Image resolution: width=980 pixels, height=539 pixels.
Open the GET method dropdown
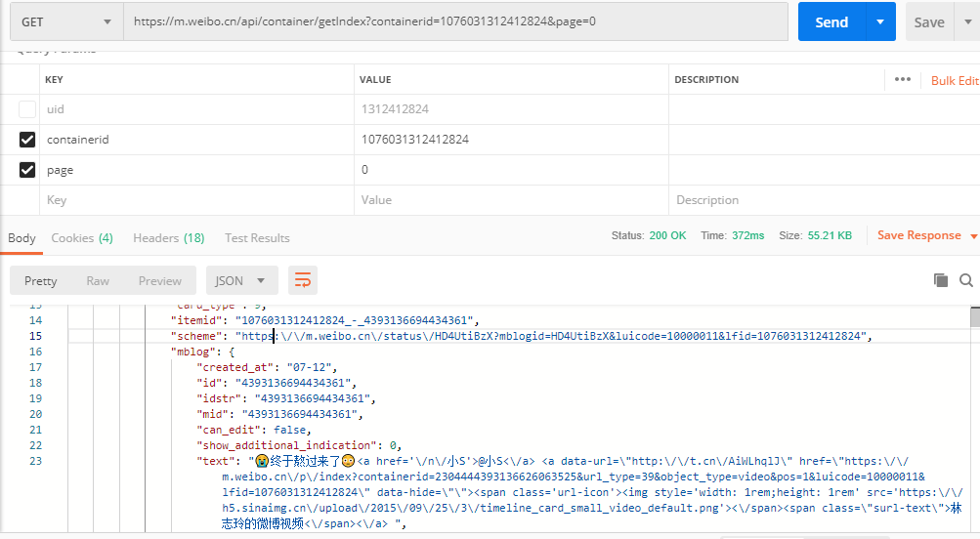tap(66, 21)
